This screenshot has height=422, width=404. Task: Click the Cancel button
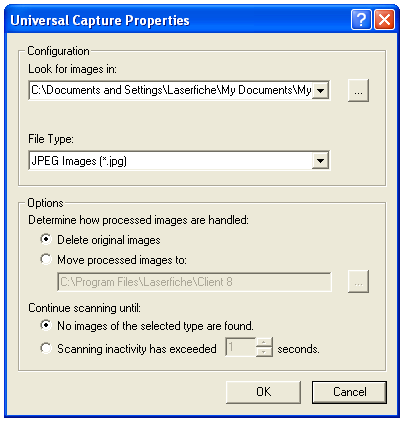349,392
